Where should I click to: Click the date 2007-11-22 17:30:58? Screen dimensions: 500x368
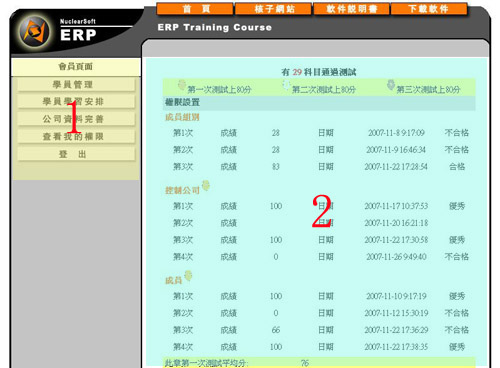396,240
